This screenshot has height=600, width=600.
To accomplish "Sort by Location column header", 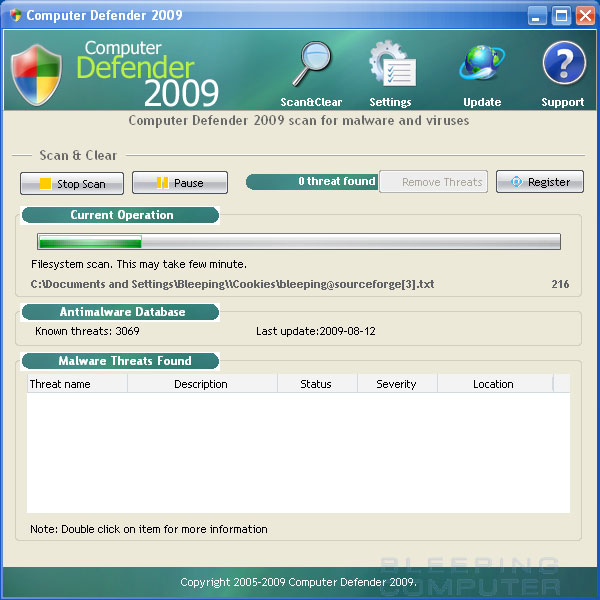I will (495, 384).
